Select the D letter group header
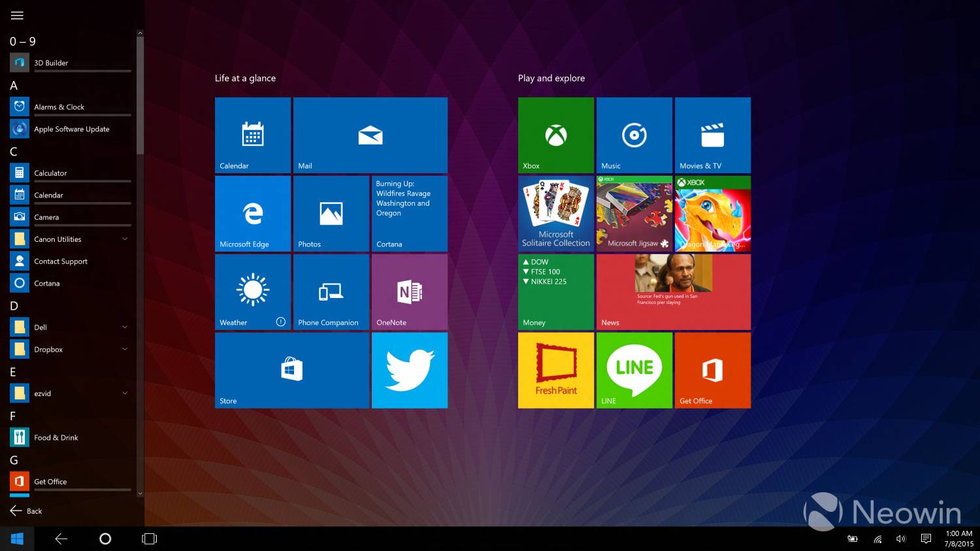 [x=14, y=306]
